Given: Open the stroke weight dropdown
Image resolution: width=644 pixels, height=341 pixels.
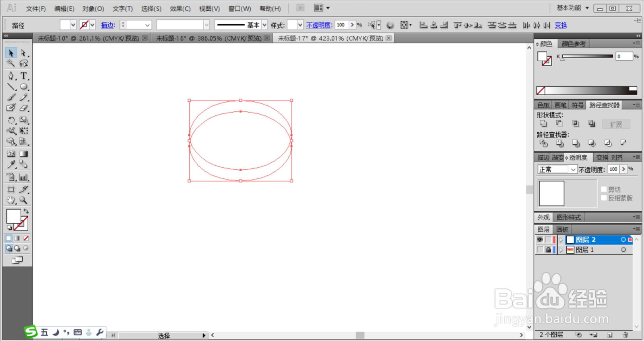Looking at the screenshot, I should (147, 25).
